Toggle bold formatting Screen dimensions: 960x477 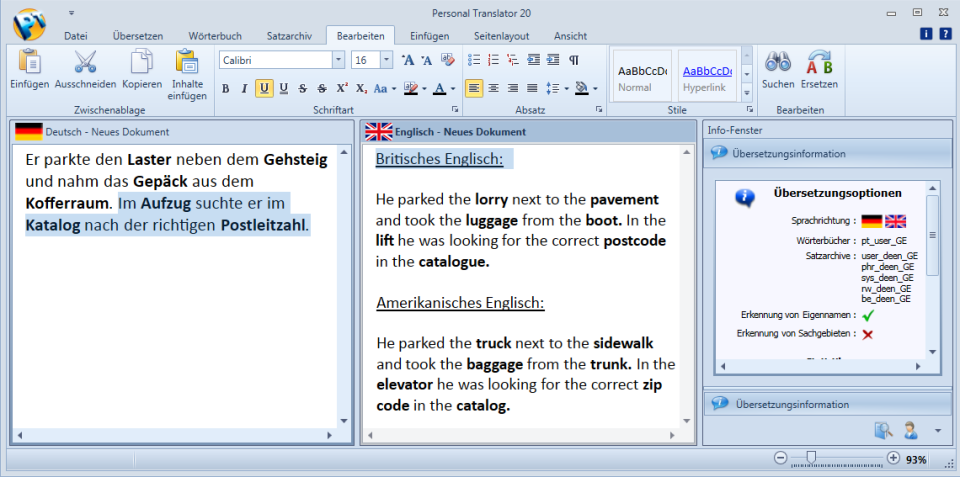tap(225, 89)
